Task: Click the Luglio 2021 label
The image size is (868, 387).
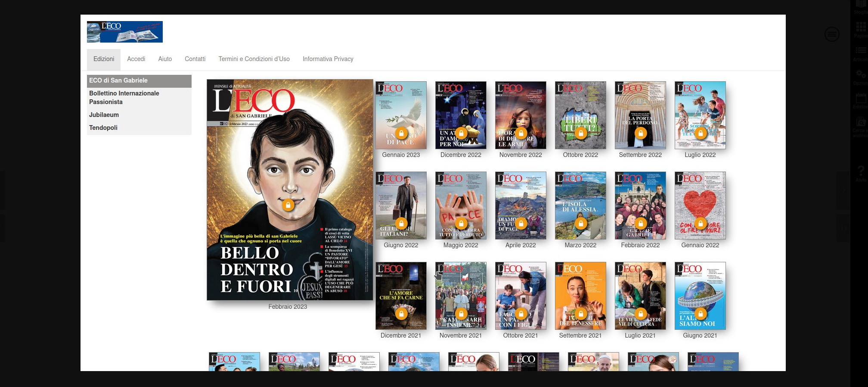Action: coord(640,335)
